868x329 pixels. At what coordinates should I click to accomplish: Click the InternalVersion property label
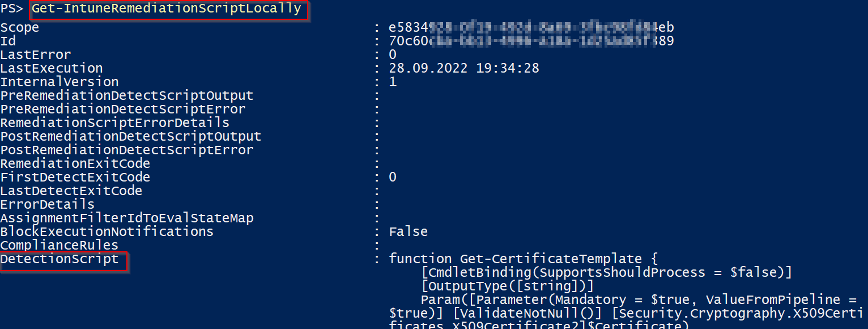(59, 82)
